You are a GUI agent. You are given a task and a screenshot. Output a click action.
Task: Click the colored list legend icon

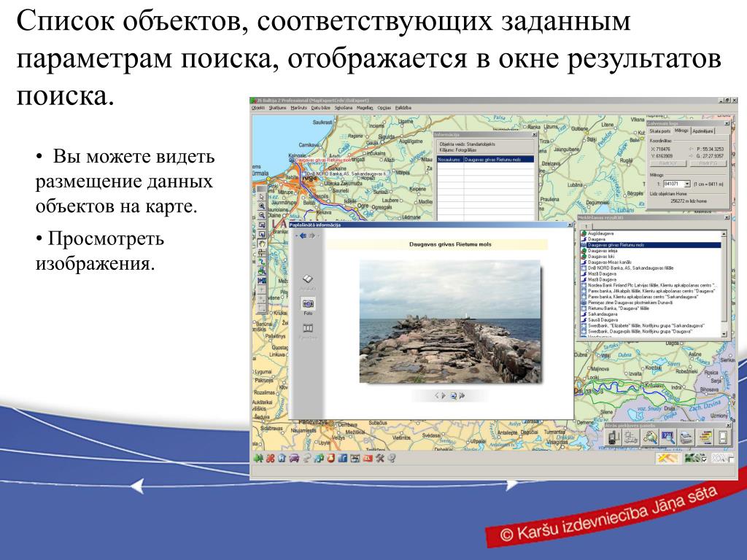(x=704, y=437)
